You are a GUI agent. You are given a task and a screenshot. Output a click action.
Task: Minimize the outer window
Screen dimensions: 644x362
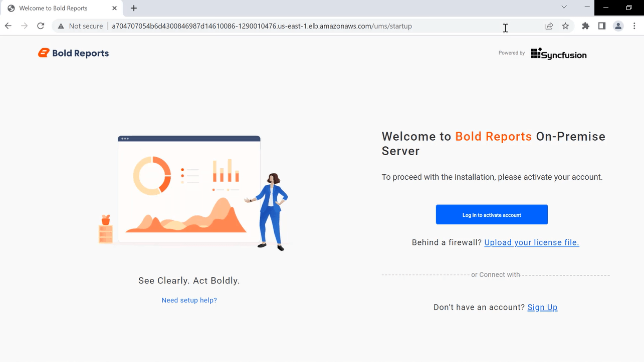(x=606, y=8)
